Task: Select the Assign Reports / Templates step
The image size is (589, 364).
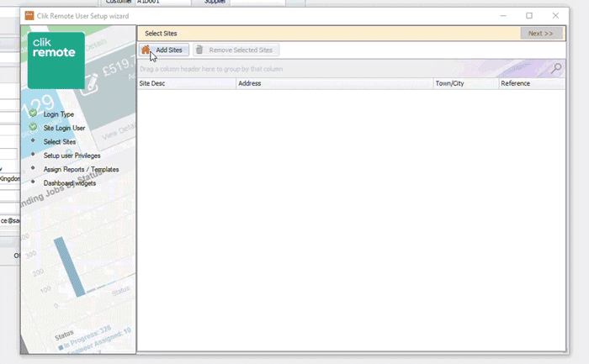Action: click(81, 170)
